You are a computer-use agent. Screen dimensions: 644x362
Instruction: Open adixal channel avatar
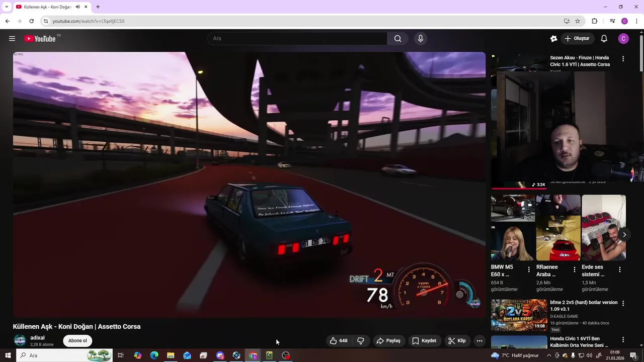click(x=20, y=340)
